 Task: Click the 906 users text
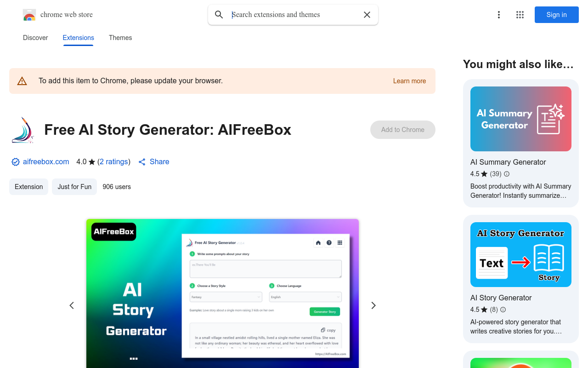117,187
